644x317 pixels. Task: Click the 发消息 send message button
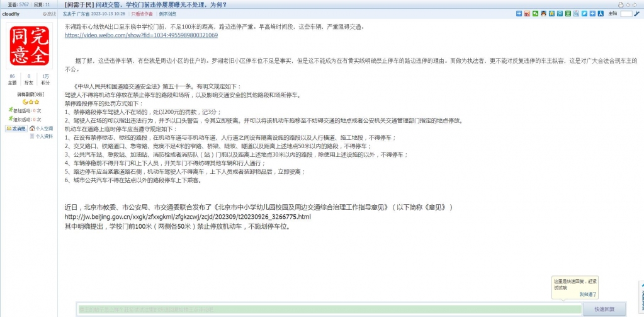click(16, 128)
